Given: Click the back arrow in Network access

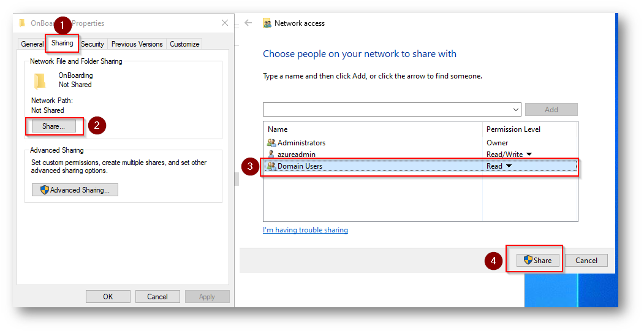Looking at the screenshot, I should point(248,23).
